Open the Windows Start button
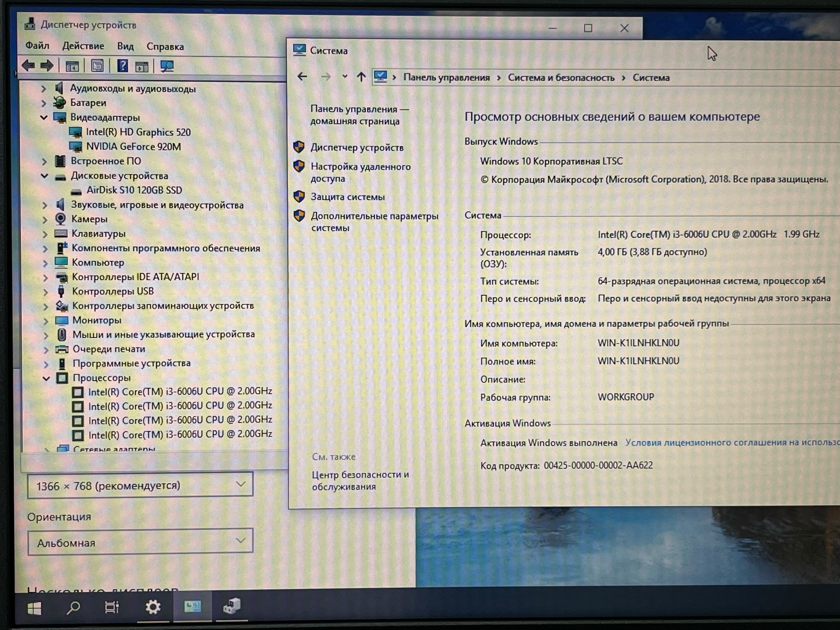This screenshot has height=630, width=840. 34,608
